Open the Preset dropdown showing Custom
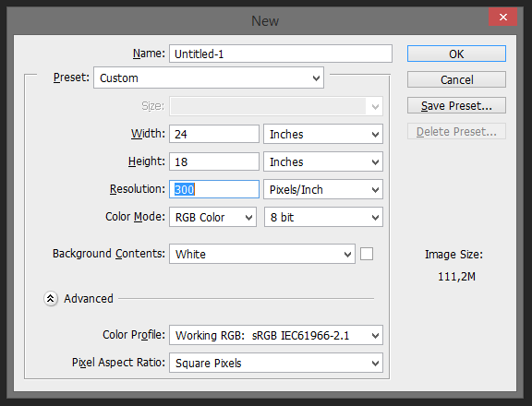The width and height of the screenshot is (532, 406). (x=209, y=78)
